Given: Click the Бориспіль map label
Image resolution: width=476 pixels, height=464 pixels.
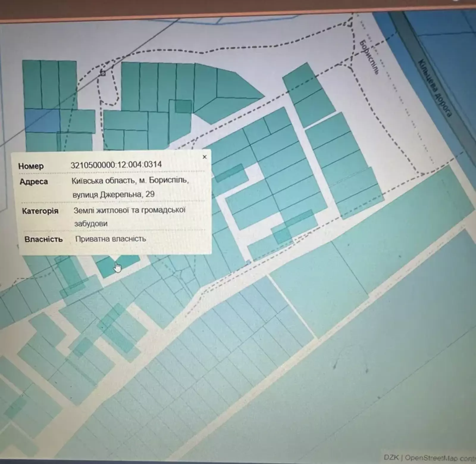Looking at the screenshot, I should [x=369, y=57].
